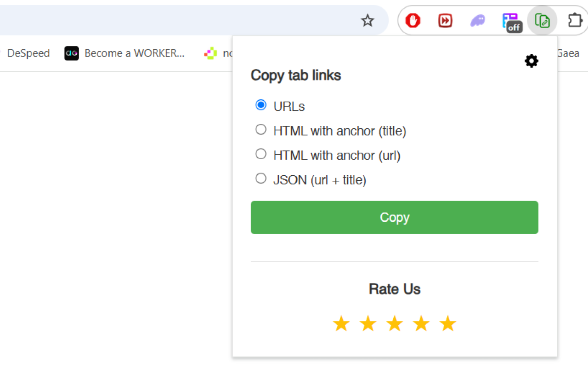588x368 pixels.
Task: Click the fifth rating star
Action: pos(448,324)
